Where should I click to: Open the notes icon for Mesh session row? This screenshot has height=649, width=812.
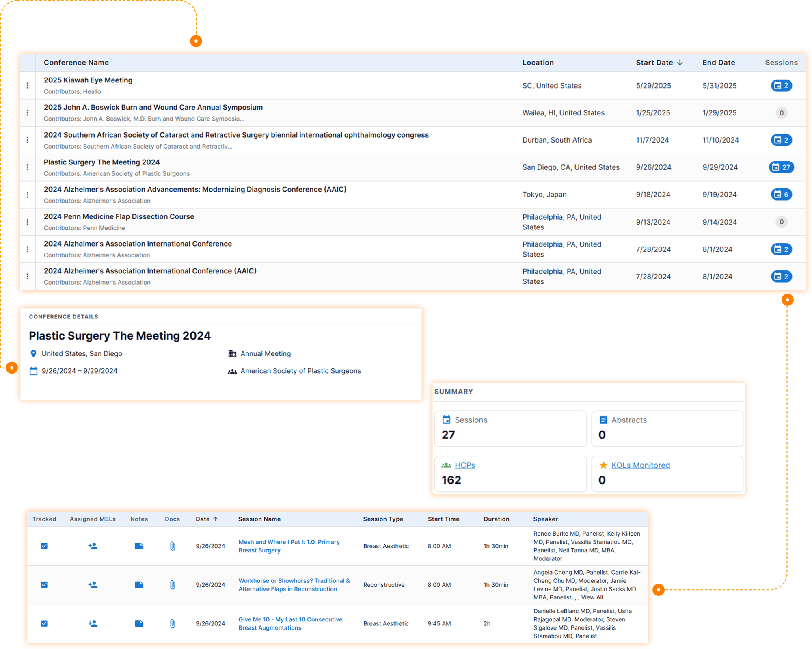tap(139, 546)
